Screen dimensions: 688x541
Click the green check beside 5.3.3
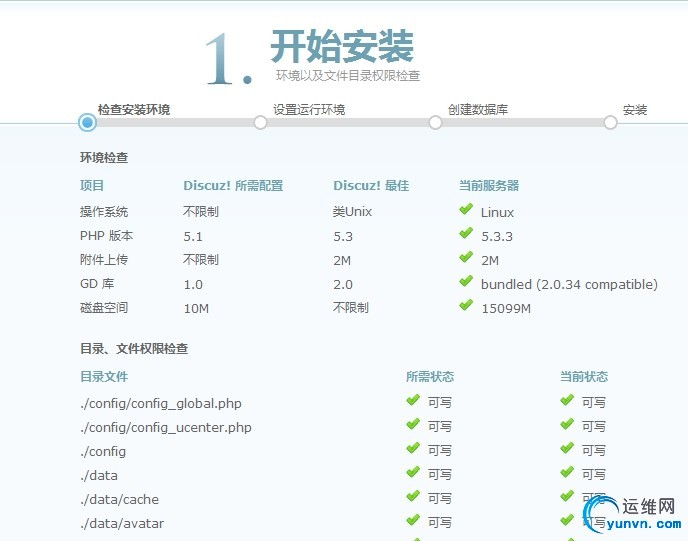pyautogui.click(x=466, y=233)
